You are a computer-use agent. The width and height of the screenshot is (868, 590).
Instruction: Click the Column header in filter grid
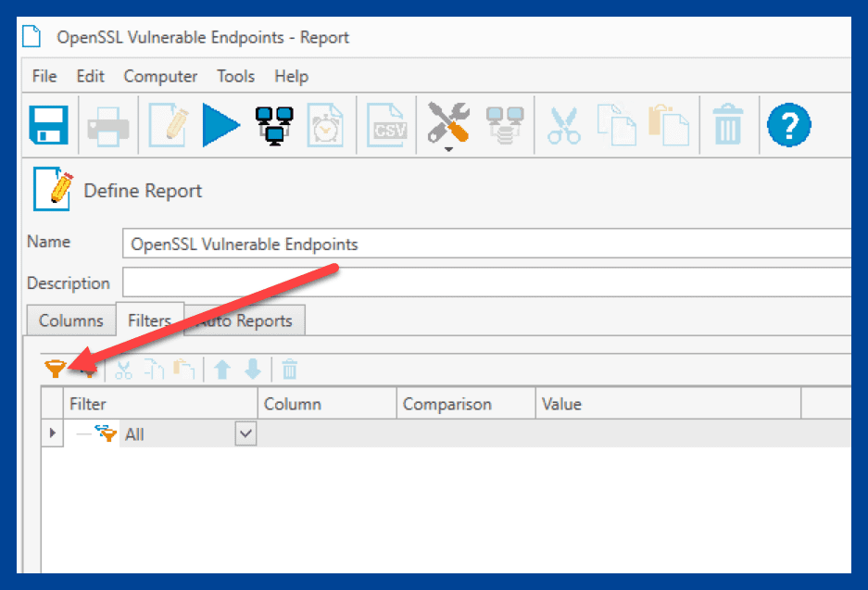pyautogui.click(x=327, y=404)
